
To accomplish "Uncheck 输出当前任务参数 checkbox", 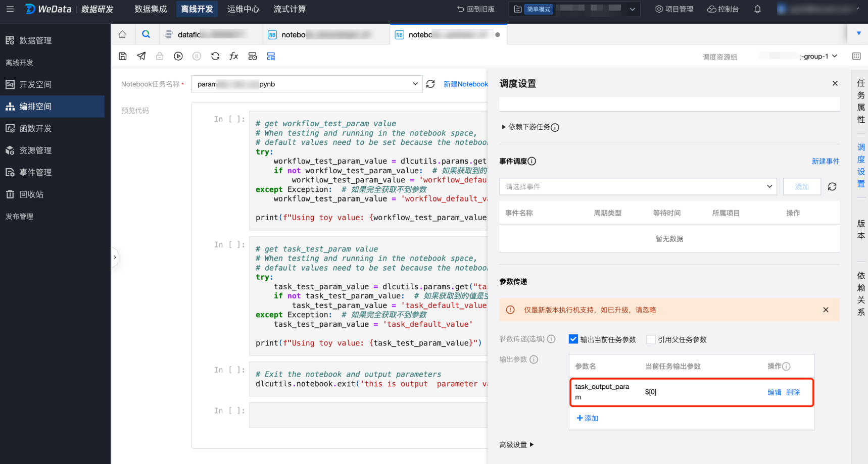I will [573, 339].
